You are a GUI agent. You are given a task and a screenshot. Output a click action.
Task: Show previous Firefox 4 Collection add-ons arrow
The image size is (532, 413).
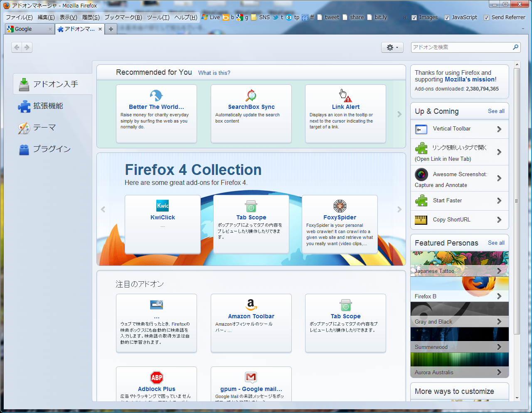103,209
